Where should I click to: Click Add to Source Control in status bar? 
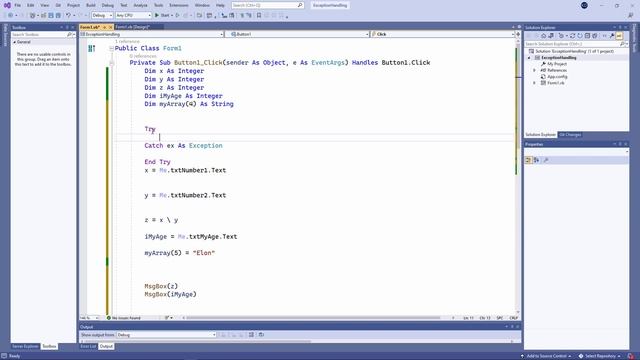pos(546,356)
